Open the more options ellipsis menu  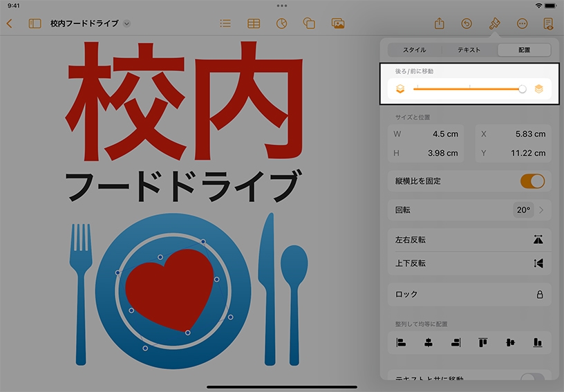click(x=522, y=24)
